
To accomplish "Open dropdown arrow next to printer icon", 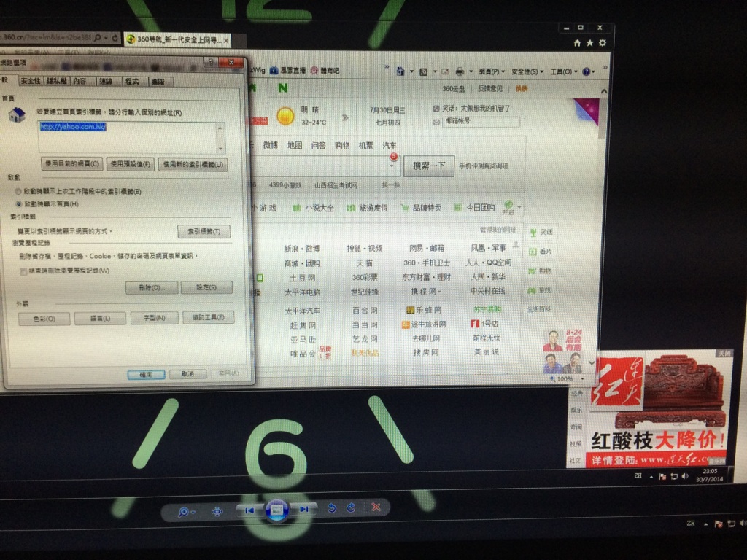I will pyautogui.click(x=471, y=72).
